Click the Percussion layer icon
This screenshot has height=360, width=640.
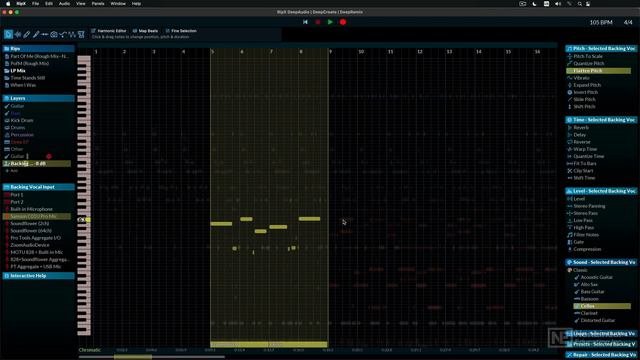pyautogui.click(x=7, y=135)
